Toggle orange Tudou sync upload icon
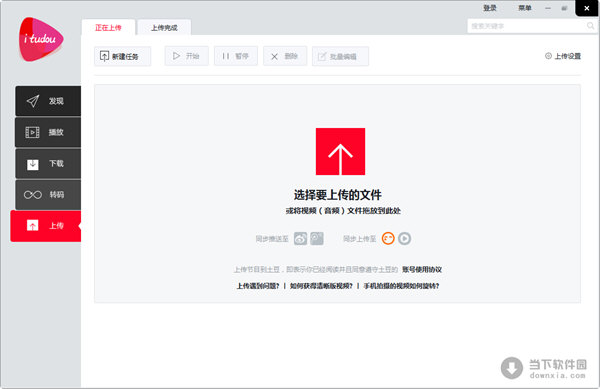This screenshot has height=389, width=600. (388, 239)
